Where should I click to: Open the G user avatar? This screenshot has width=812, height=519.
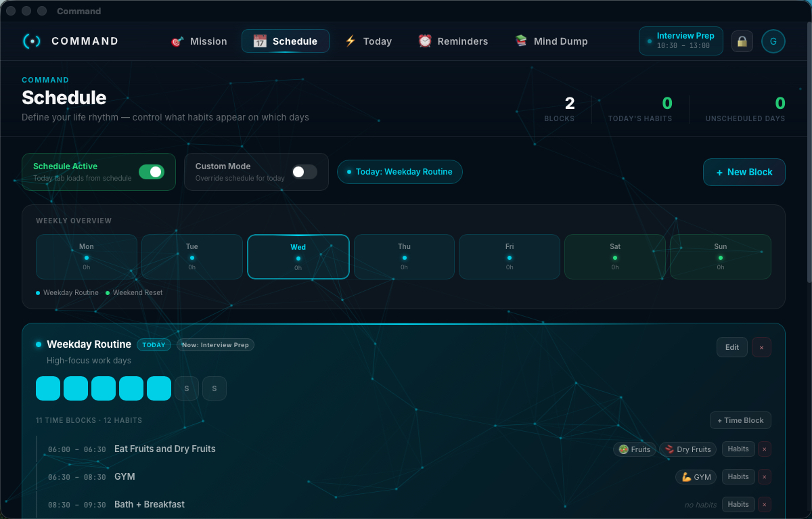pyautogui.click(x=773, y=41)
